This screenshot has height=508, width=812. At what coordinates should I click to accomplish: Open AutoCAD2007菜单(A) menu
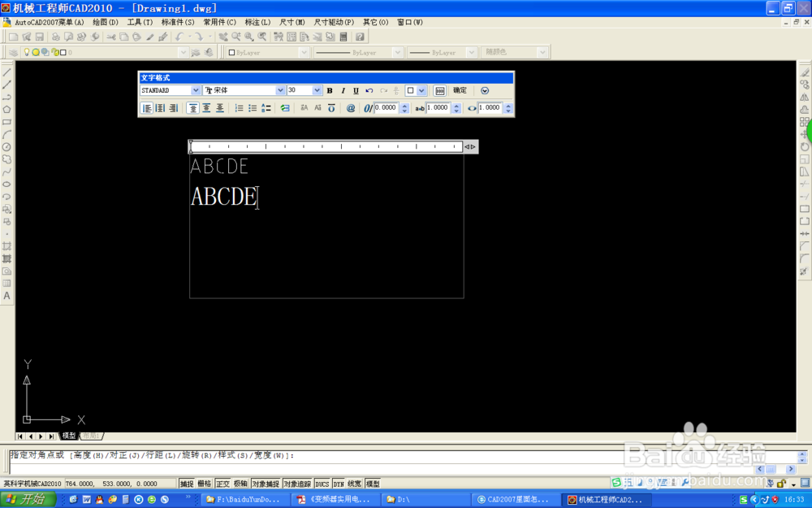pos(50,22)
